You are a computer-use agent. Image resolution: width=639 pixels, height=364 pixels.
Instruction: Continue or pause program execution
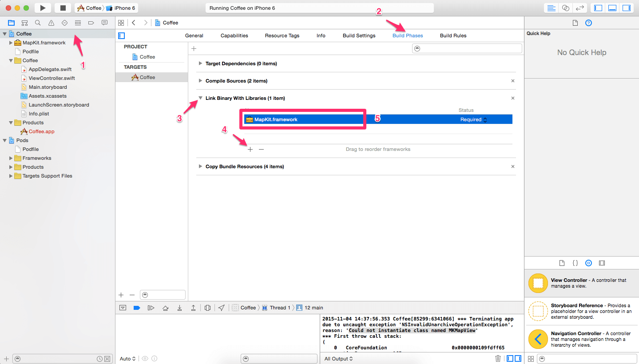[x=151, y=308]
